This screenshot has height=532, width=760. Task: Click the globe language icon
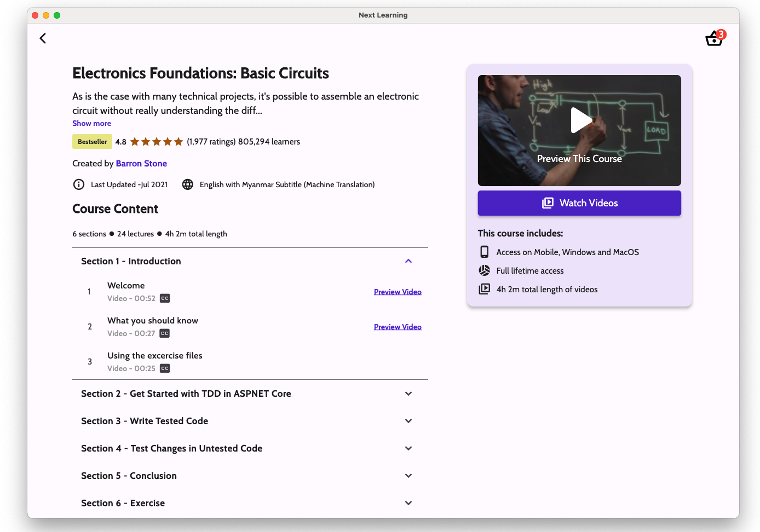188,184
